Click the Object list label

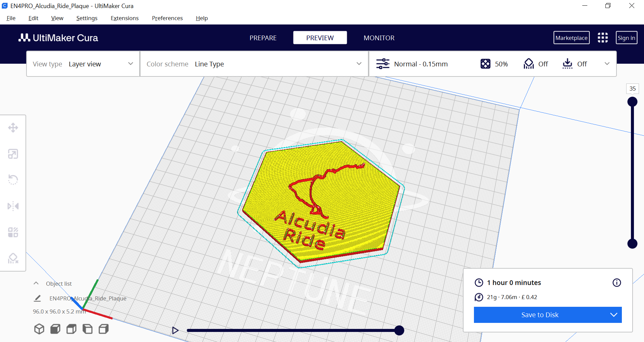pos(59,284)
